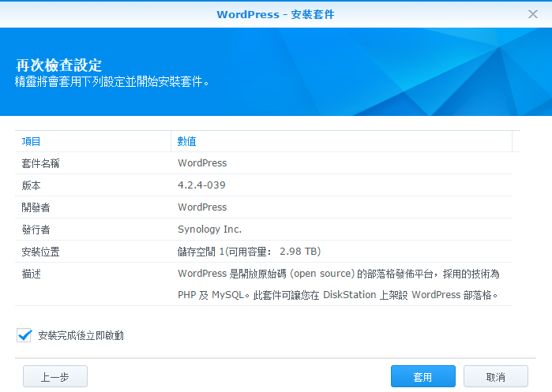552x392 pixels.
Task: Click the description line starting 'WordPress 是開放原始碼'
Action: pos(338,274)
